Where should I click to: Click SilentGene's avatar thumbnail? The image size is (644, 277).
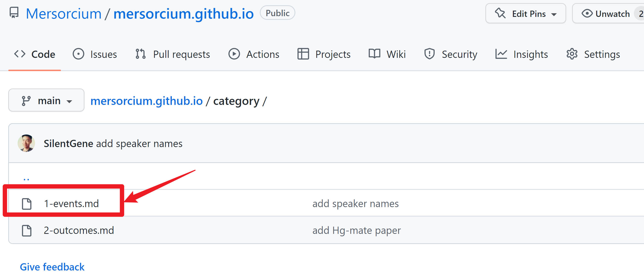26,143
